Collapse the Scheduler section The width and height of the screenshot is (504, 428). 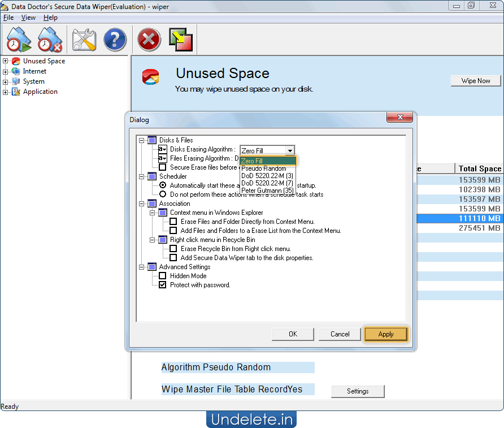(x=141, y=176)
